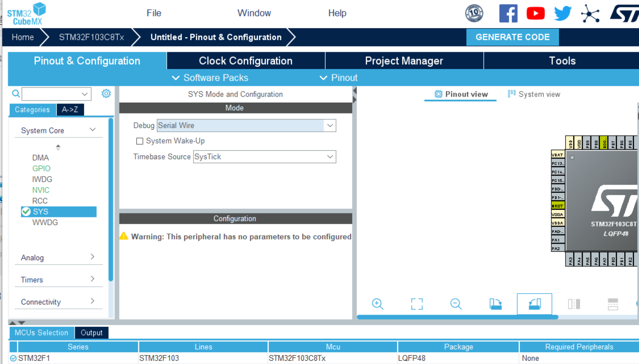The height and width of the screenshot is (364, 639).
Task: Open the categories settings gear
Action: click(x=106, y=93)
